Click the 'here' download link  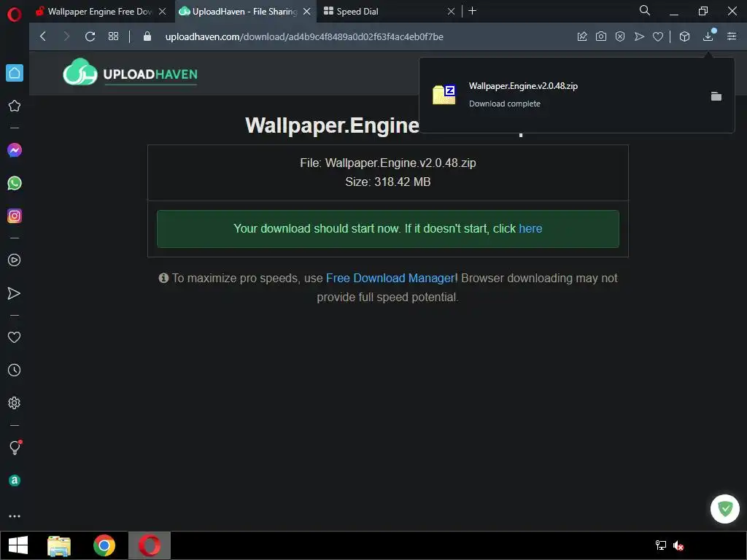coord(530,228)
